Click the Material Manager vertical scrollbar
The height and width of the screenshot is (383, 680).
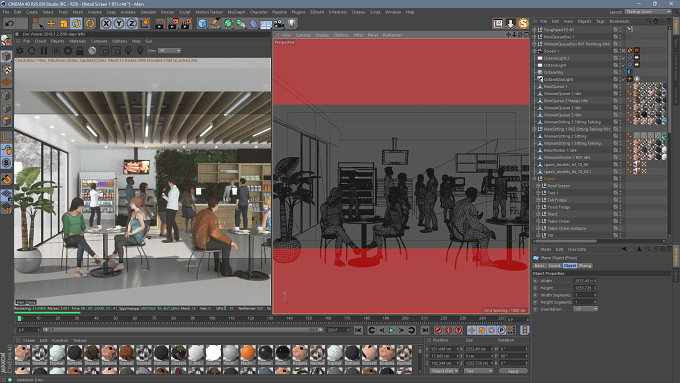420,359
